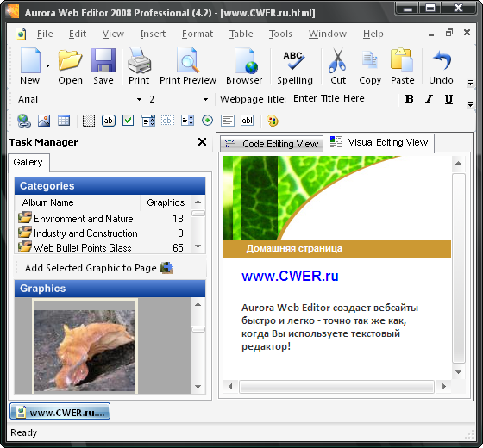483x448 pixels.
Task: Insert checkbox form control icon
Action: click(128, 121)
